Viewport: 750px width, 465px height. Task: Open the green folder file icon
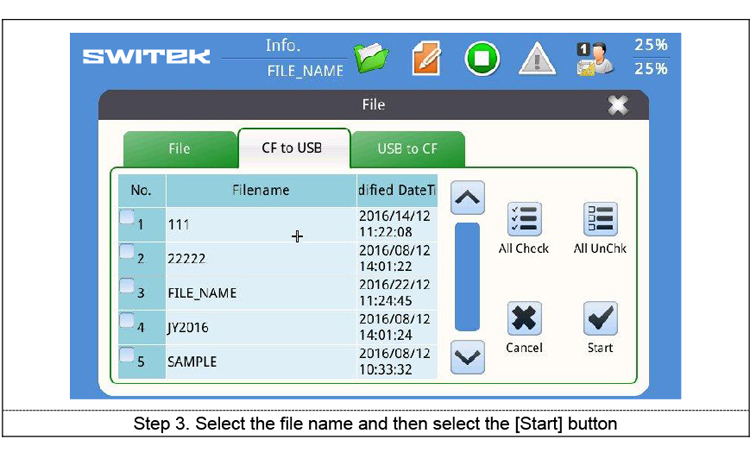pyautogui.click(x=371, y=58)
